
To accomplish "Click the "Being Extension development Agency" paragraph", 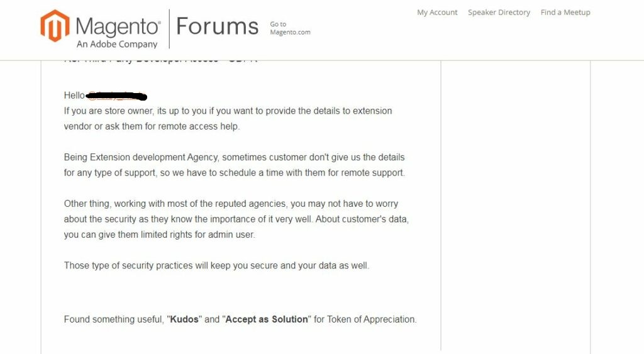I will pos(234,165).
